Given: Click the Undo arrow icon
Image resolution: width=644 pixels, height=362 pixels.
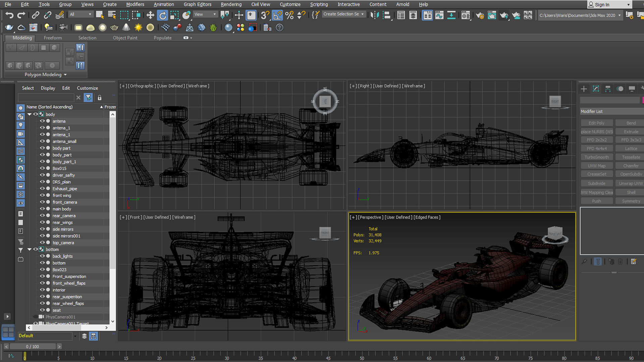Looking at the screenshot, I should pyautogui.click(x=9, y=15).
